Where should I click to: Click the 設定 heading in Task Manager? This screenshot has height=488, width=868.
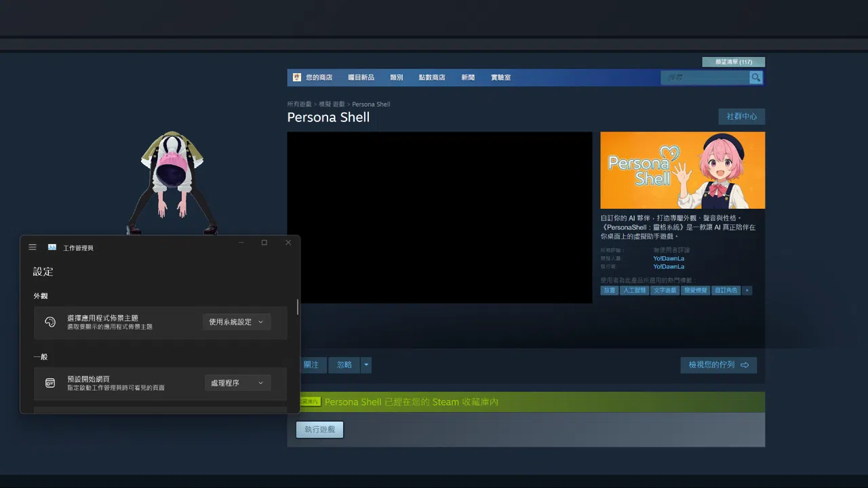(43, 272)
